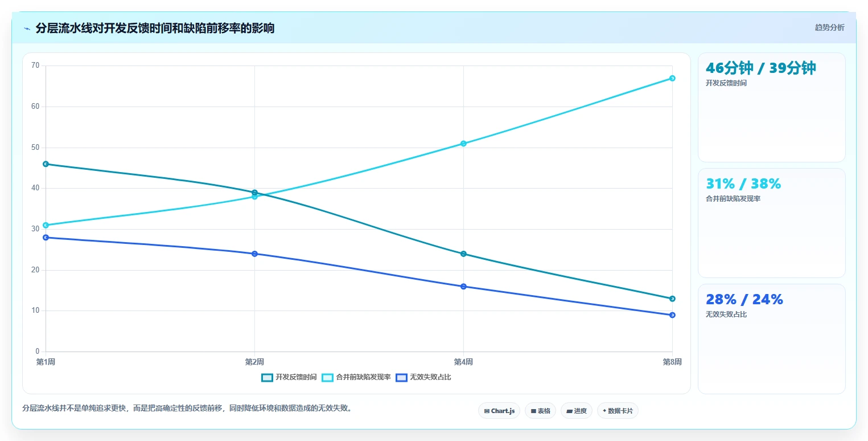Viewport: 868px width, 441px height.
Task: Click the 28% / 24% stat value
Action: pyautogui.click(x=744, y=300)
